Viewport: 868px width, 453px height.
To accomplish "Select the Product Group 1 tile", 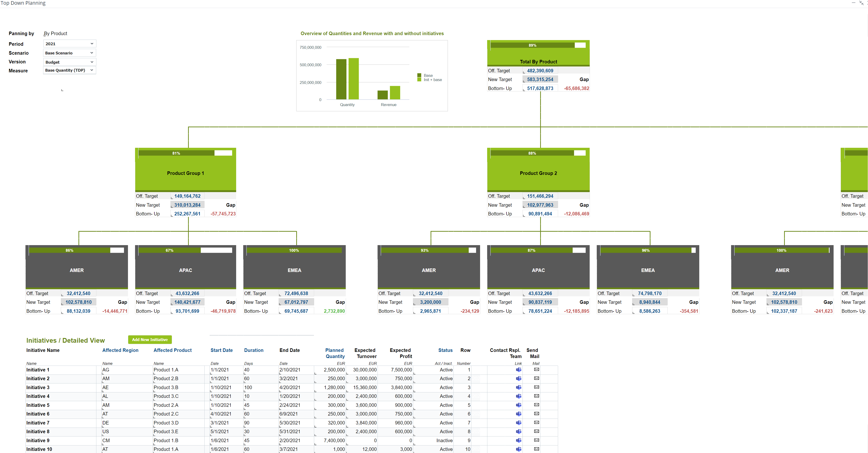I will (x=186, y=170).
